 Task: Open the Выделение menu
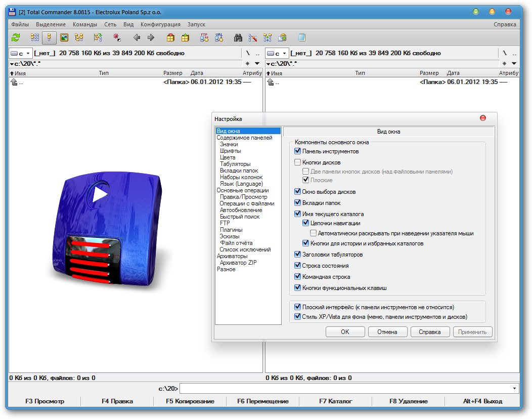coord(51,24)
